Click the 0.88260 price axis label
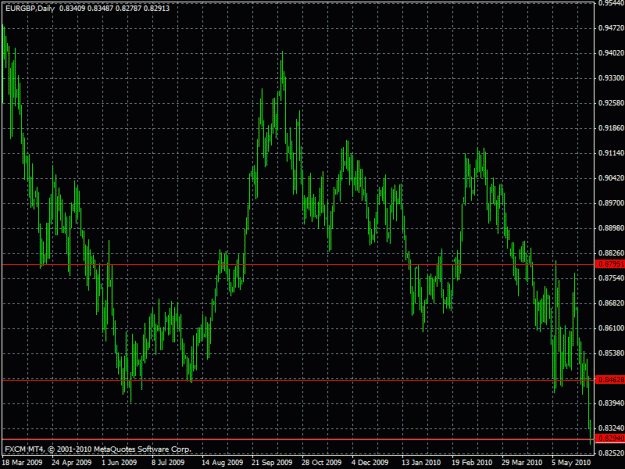Image resolution: width=625 pixels, height=469 pixels. click(611, 253)
